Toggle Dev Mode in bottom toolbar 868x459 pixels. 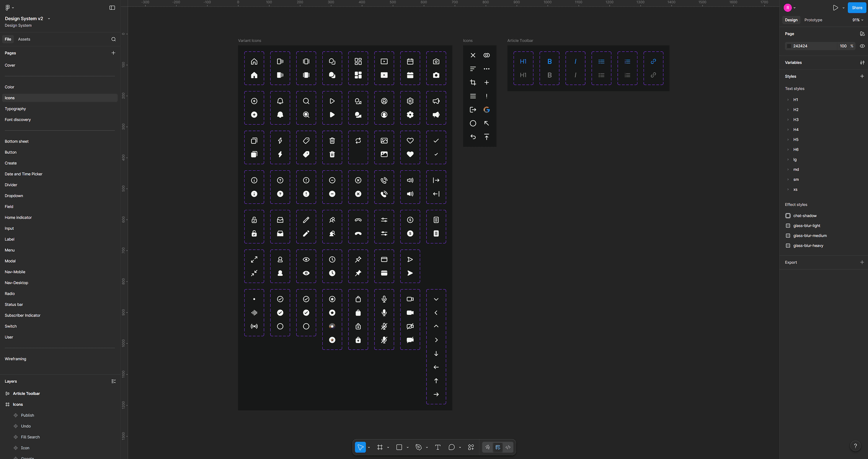508,447
